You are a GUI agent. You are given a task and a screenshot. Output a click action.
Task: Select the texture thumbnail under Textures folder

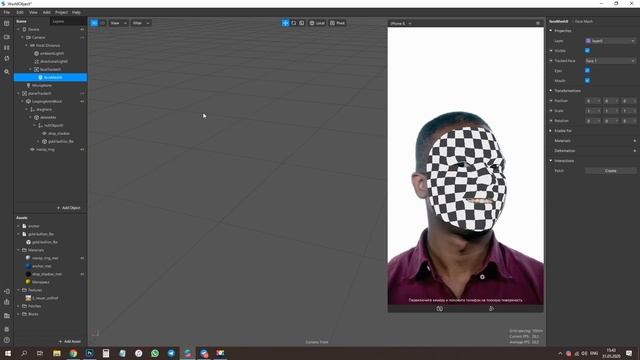(28, 298)
